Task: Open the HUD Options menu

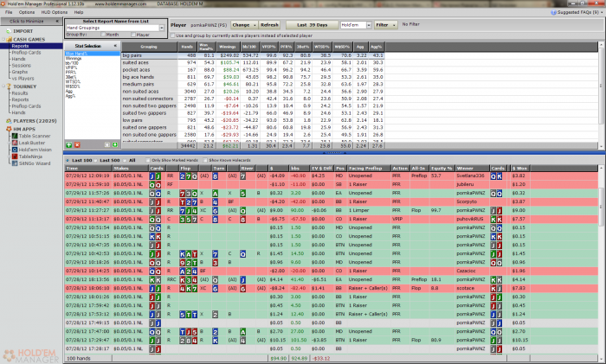Action: click(54, 12)
